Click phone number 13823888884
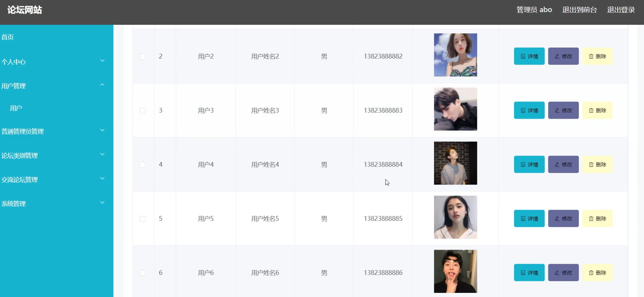Viewport: 644px width, 297px height. coord(383,165)
